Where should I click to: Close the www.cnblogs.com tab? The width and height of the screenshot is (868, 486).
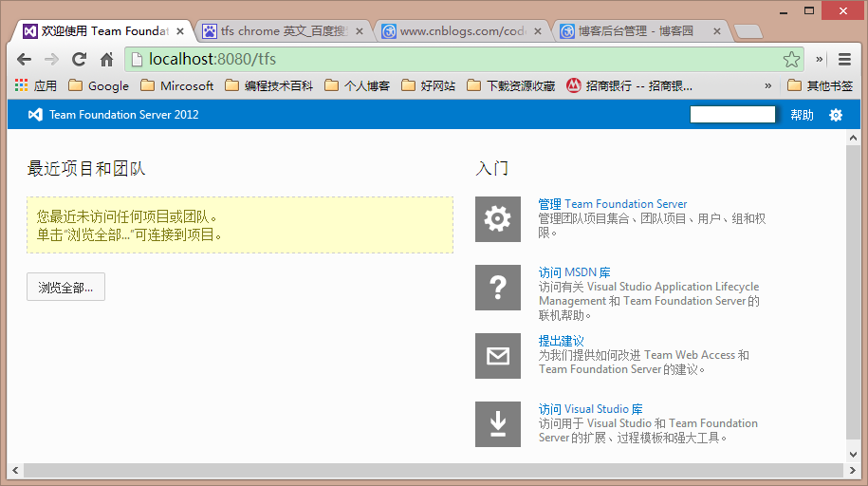click(x=538, y=31)
